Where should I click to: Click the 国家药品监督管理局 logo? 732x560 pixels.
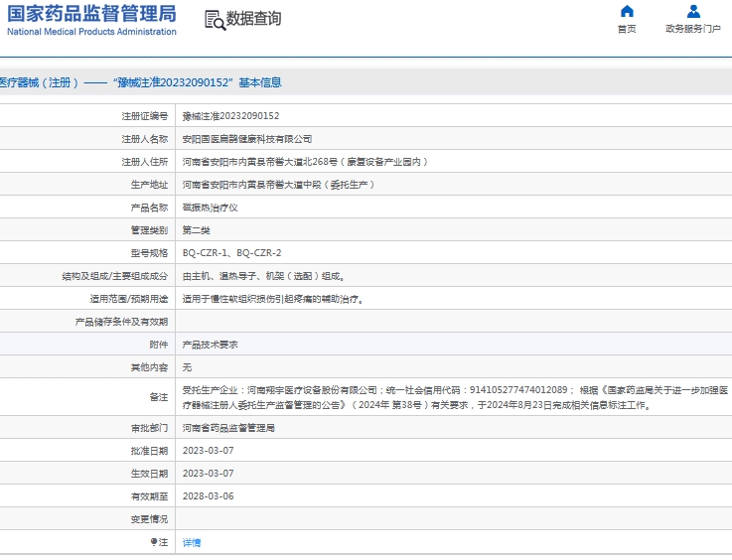point(91,20)
